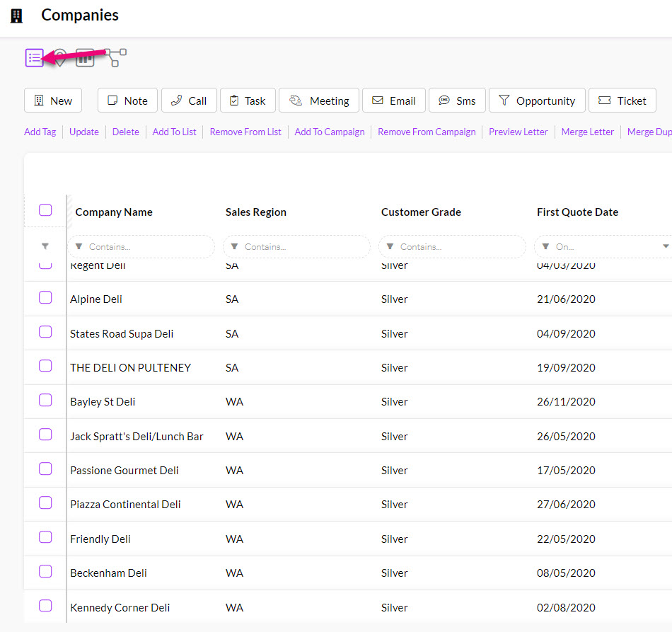Create an Opportunity with the Opportunity button
672x632 pixels.
537,100
